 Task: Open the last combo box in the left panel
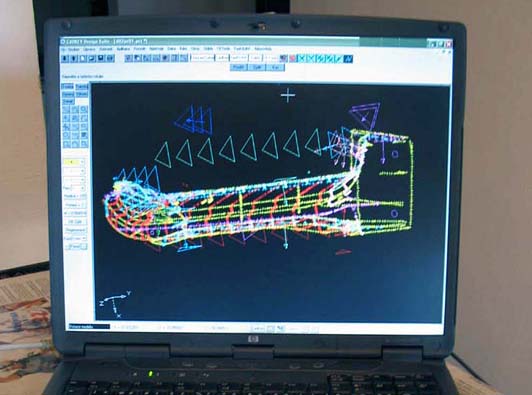75,238
